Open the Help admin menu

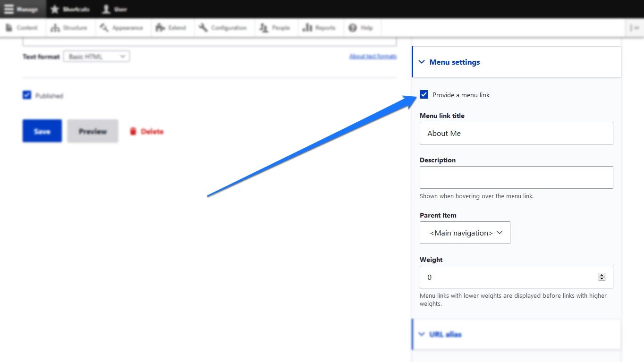[361, 28]
